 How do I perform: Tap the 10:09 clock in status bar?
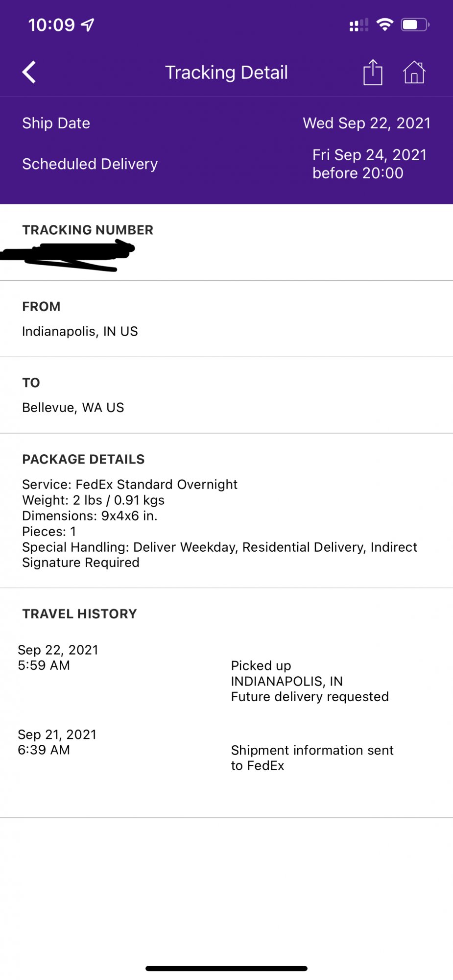[51, 24]
